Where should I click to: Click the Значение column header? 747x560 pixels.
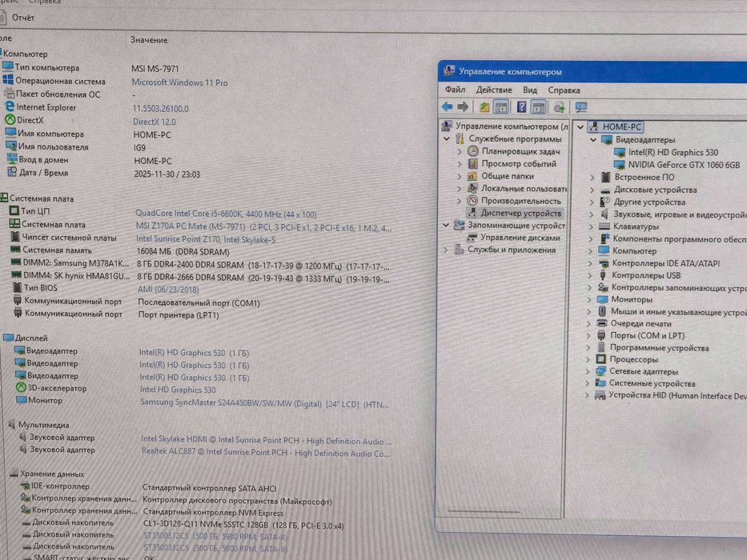149,40
